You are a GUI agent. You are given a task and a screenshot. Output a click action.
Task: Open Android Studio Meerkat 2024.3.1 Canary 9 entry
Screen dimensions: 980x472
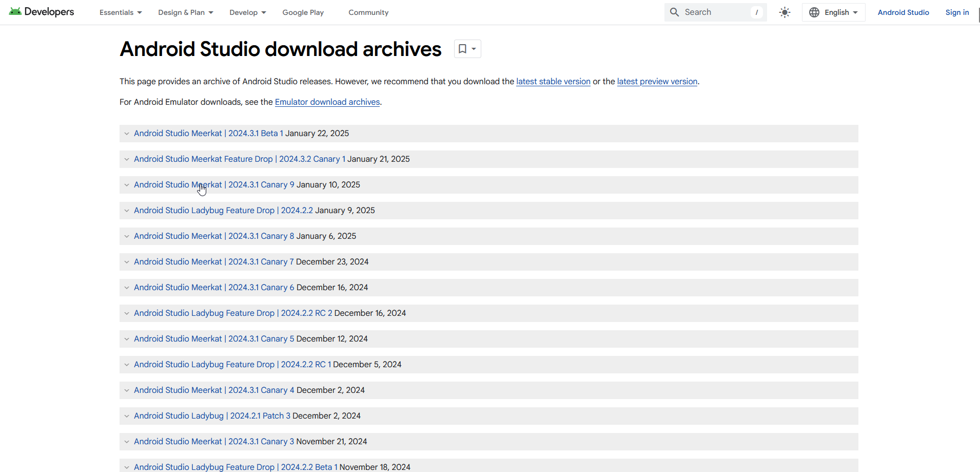pyautogui.click(x=214, y=185)
